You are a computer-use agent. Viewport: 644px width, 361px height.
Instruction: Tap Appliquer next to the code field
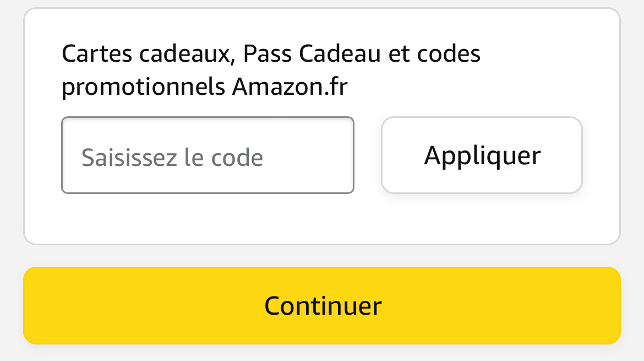(x=482, y=155)
